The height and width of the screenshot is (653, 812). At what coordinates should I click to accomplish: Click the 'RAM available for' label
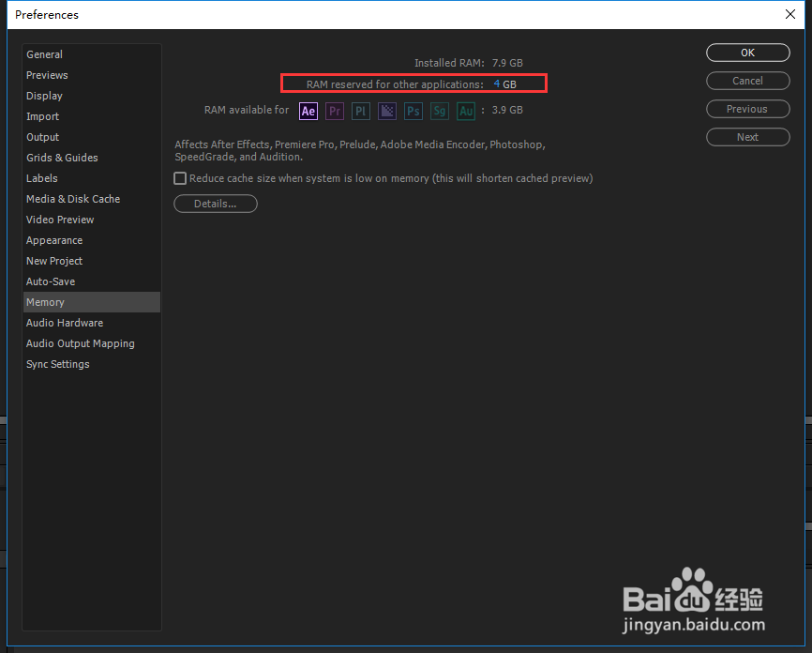tap(247, 110)
